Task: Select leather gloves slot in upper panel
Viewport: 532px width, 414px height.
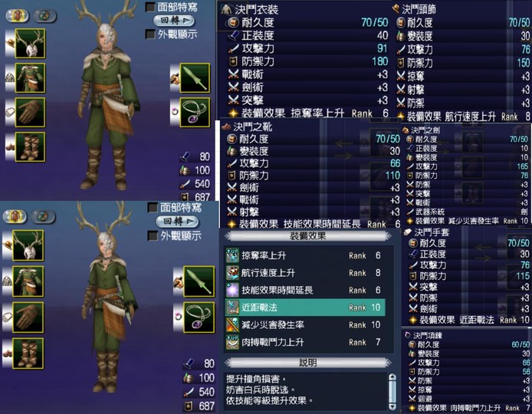Action: [30, 113]
